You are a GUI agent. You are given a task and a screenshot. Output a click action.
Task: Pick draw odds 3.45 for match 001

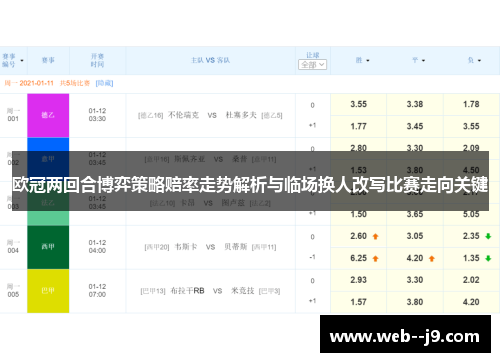coord(415,126)
